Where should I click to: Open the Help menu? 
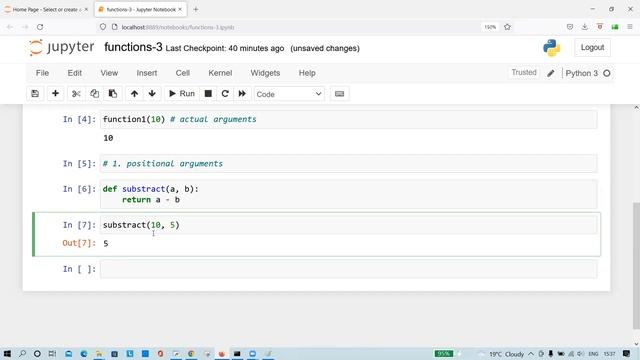click(x=307, y=73)
